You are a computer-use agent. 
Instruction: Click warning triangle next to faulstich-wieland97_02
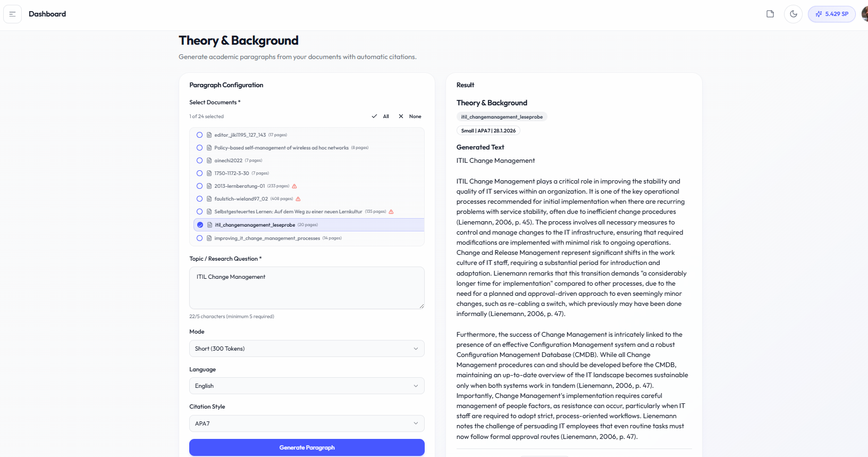pyautogui.click(x=298, y=199)
